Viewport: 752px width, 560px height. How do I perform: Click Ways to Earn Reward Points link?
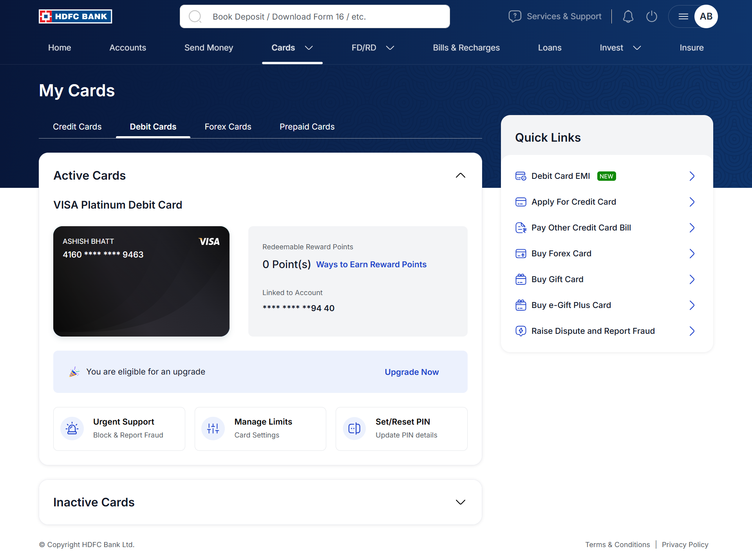pos(371,265)
